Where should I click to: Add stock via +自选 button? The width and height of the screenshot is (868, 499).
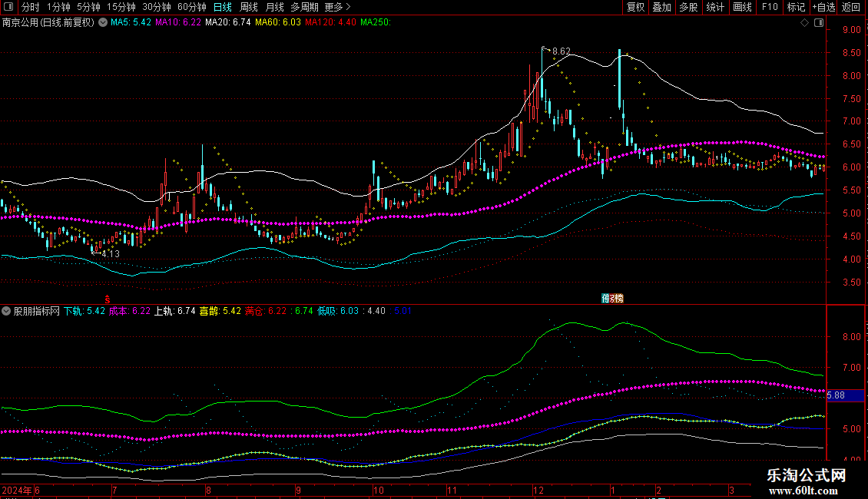tap(823, 7)
